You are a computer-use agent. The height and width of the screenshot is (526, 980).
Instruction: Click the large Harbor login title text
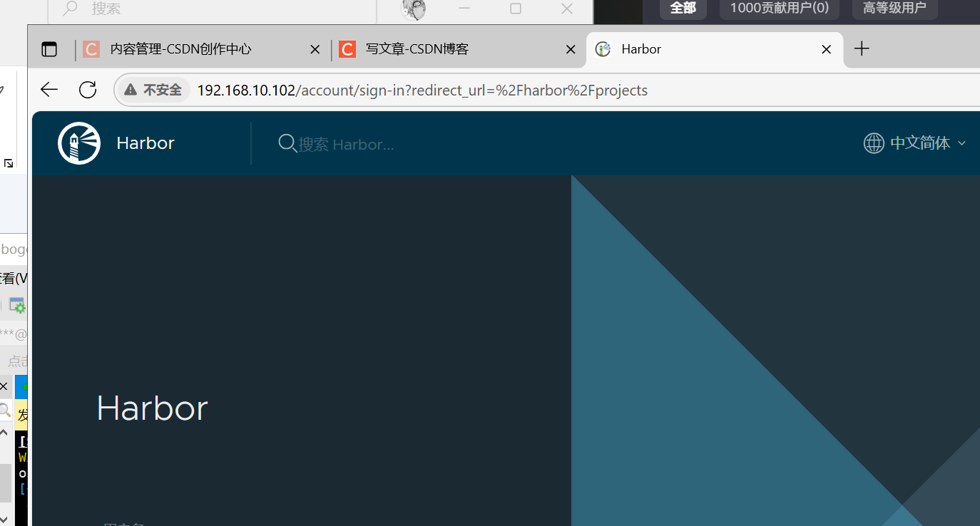pyautogui.click(x=152, y=408)
